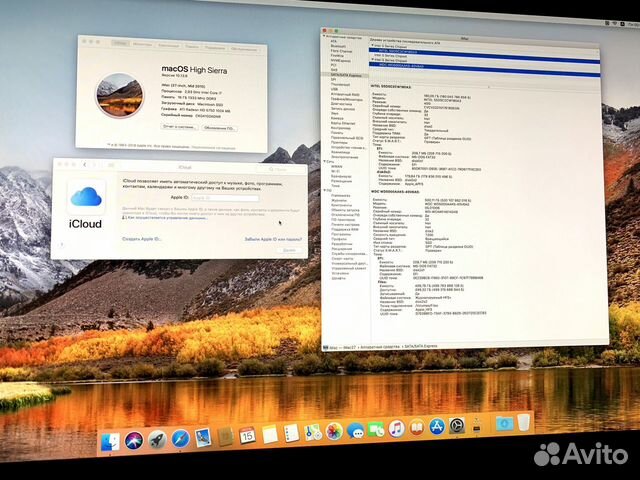Open the Trash in the Dock
The height and width of the screenshot is (480, 640).
(x=524, y=422)
